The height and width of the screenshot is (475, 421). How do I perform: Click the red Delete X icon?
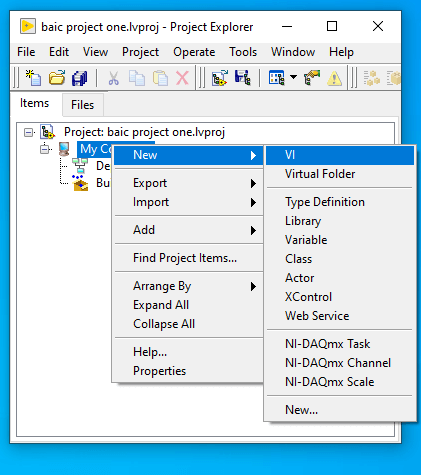coord(182,78)
